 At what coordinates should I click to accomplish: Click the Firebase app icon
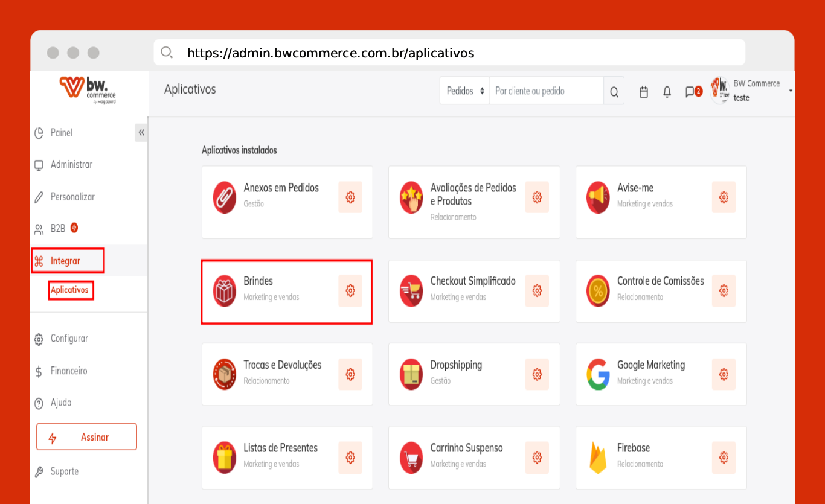598,458
